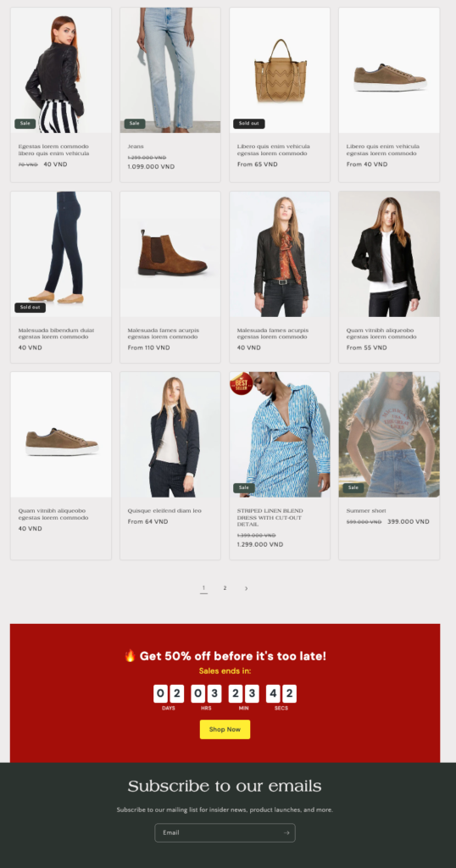
Task: Click the Sold out badge on handbag
Action: tap(249, 124)
